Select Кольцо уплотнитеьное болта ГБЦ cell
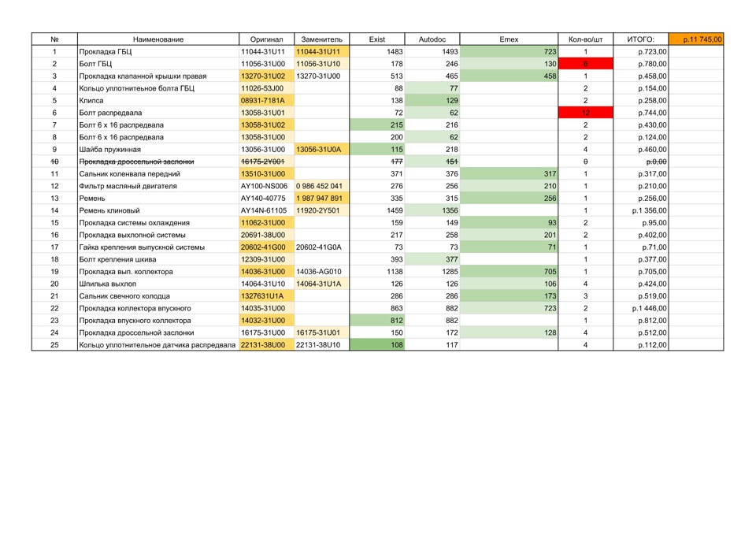 (158, 88)
